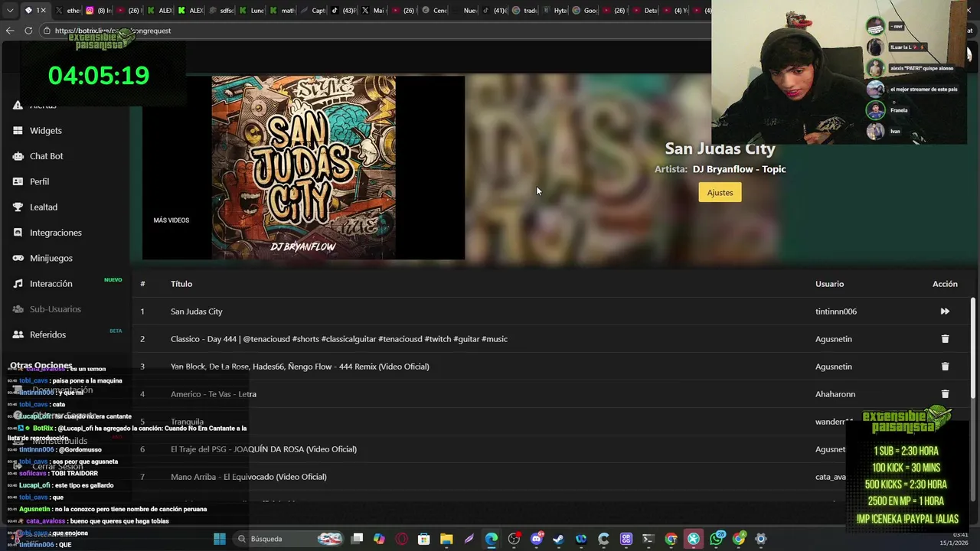Click the botrix.live address bar
Viewport: 980px width, 551px height.
coord(375,31)
